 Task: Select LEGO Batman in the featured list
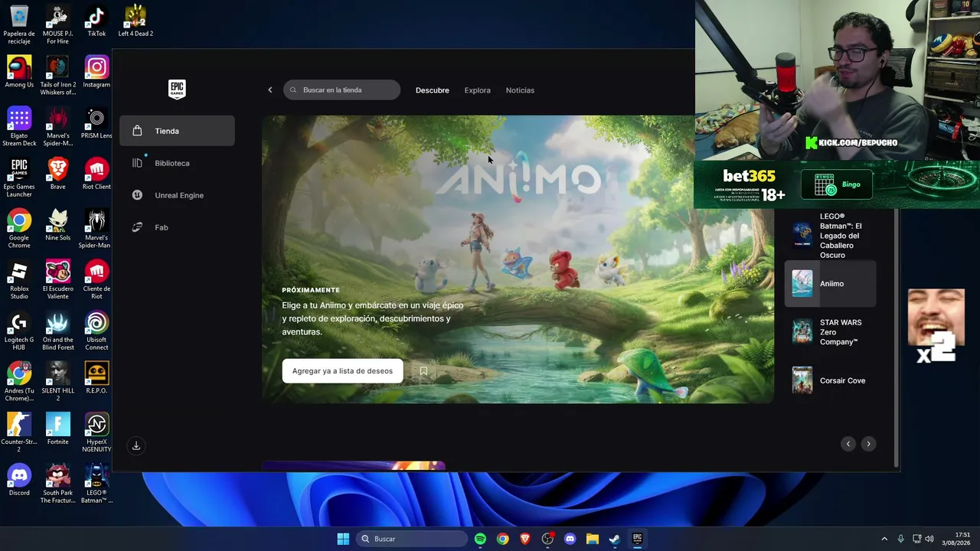pos(831,236)
